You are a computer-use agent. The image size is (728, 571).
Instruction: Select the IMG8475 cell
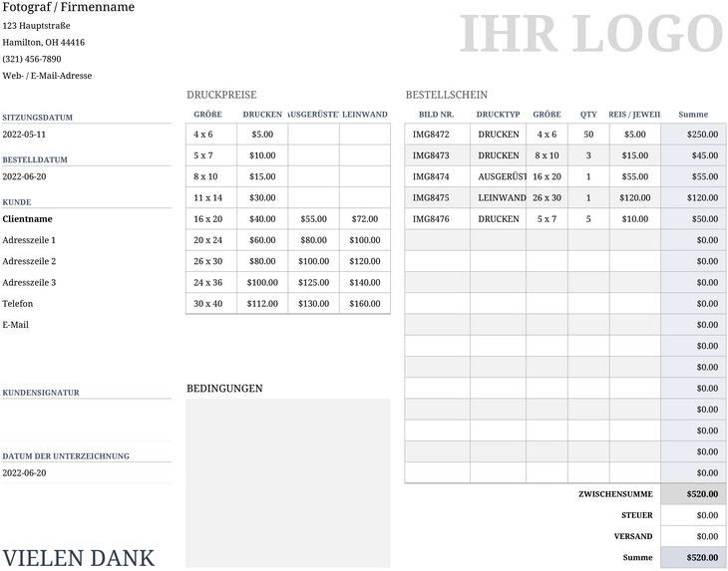pos(438,197)
